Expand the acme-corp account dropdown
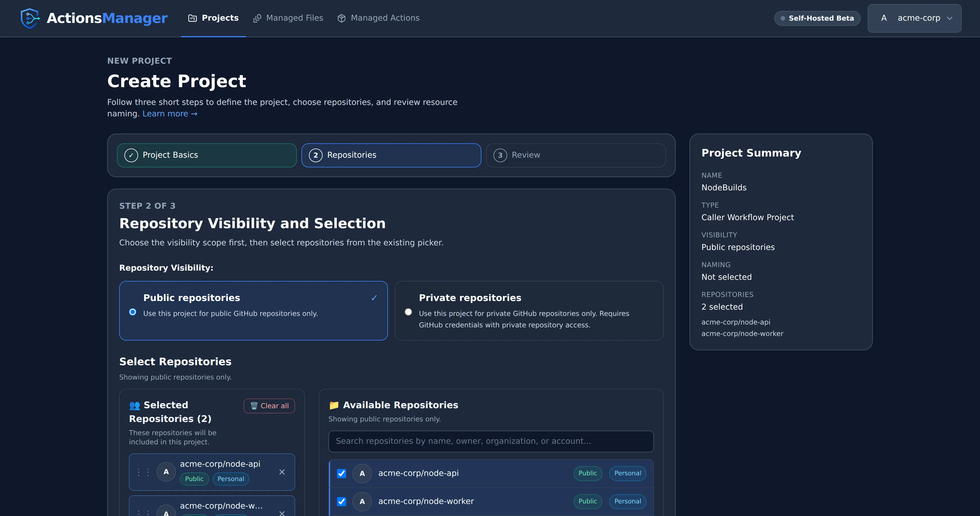980x516 pixels. (914, 18)
